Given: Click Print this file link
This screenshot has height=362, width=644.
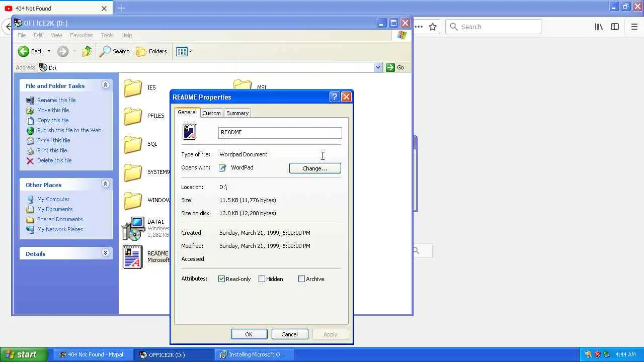Looking at the screenshot, I should point(52,150).
